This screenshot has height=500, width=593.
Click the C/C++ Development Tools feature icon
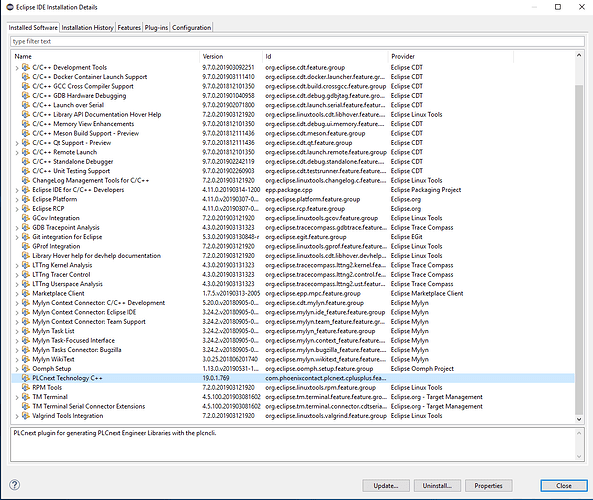coord(26,67)
